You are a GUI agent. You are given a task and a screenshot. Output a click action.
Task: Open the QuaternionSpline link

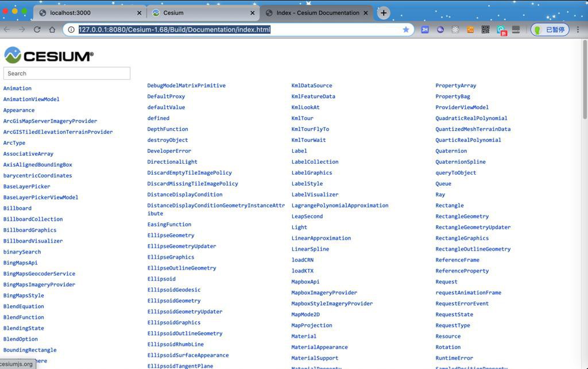[461, 162]
